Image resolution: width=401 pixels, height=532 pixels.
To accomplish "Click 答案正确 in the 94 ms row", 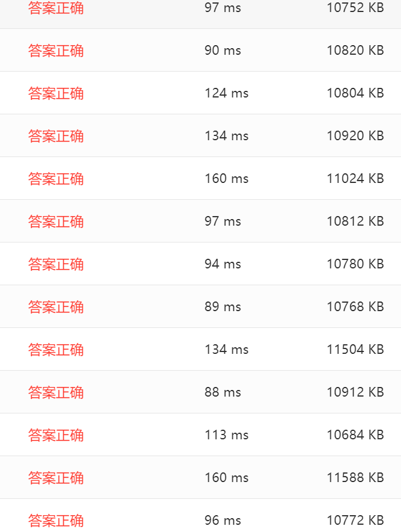I will [x=56, y=264].
